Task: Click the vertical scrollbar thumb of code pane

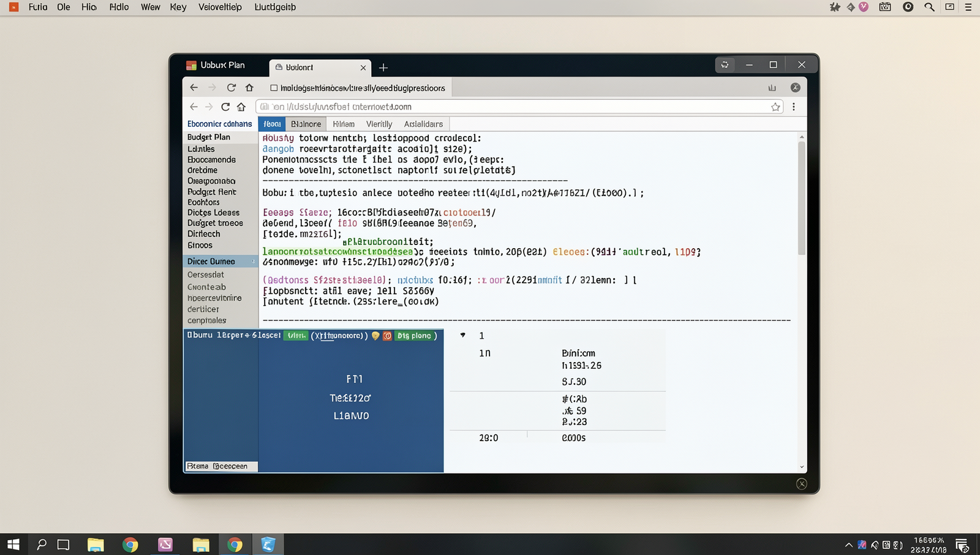Action: [801, 198]
